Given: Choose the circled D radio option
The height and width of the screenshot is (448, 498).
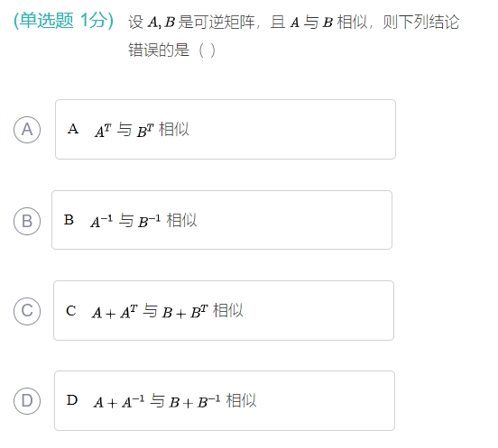Looking at the screenshot, I should 27,401.
